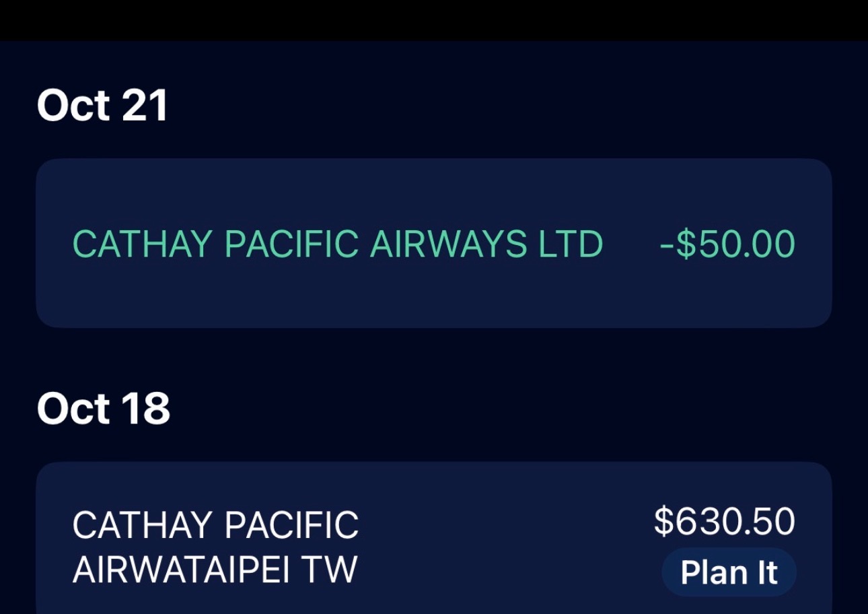The width and height of the screenshot is (868, 614).
Task: Open the $630.50 Cathay Pacific Taipei transaction
Action: click(x=434, y=538)
